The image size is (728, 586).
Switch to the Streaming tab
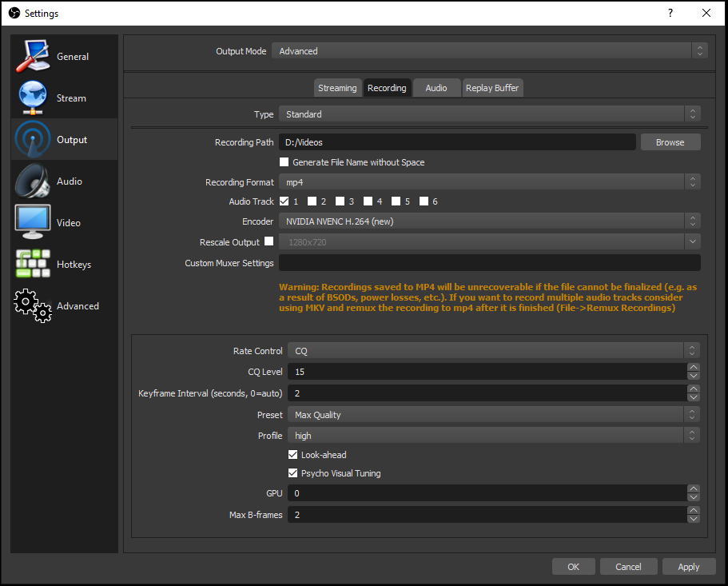pyautogui.click(x=337, y=88)
